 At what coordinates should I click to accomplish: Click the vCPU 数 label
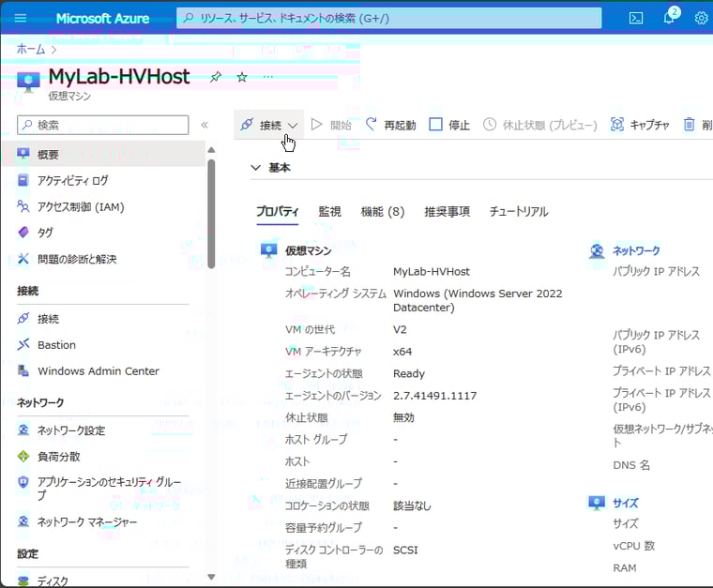[x=633, y=546]
